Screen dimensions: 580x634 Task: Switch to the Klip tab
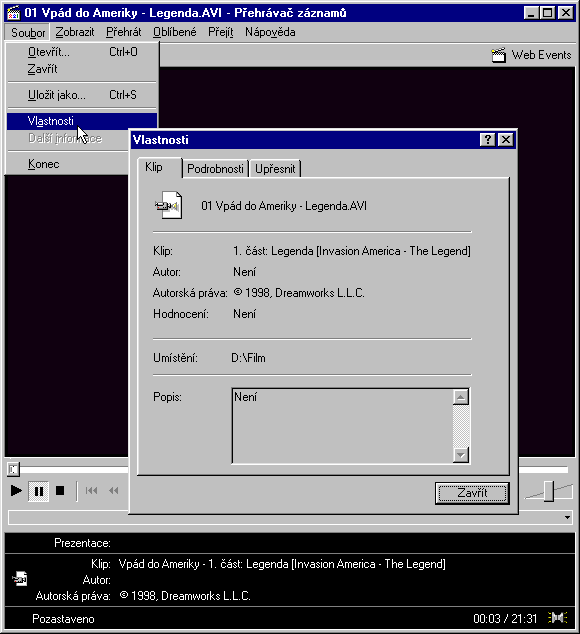click(159, 167)
